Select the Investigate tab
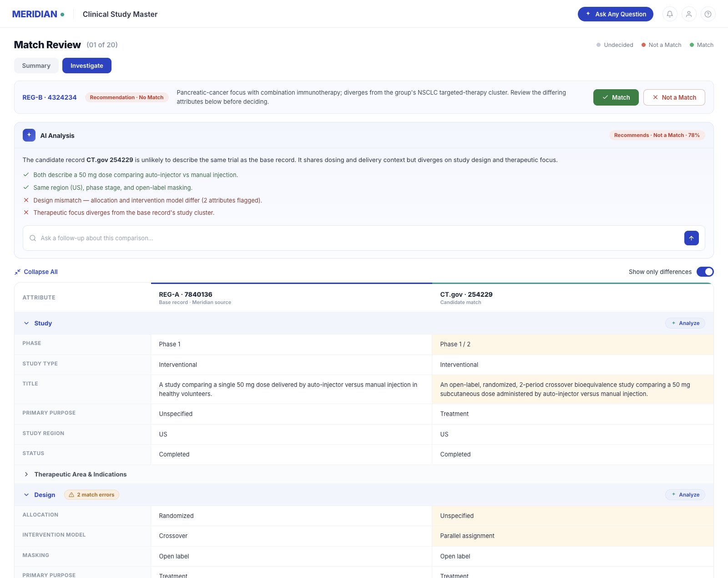Viewport: 728px width, 578px height. [87, 66]
